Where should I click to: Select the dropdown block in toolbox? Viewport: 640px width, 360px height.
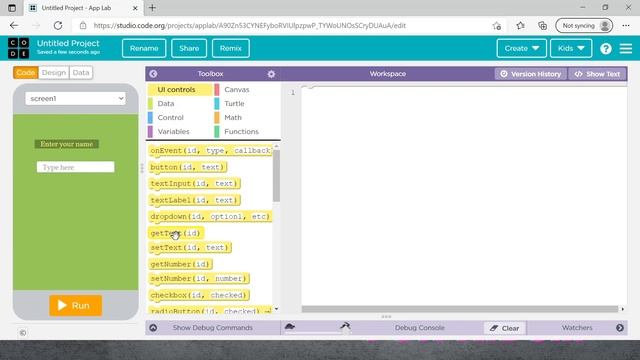[x=210, y=216]
